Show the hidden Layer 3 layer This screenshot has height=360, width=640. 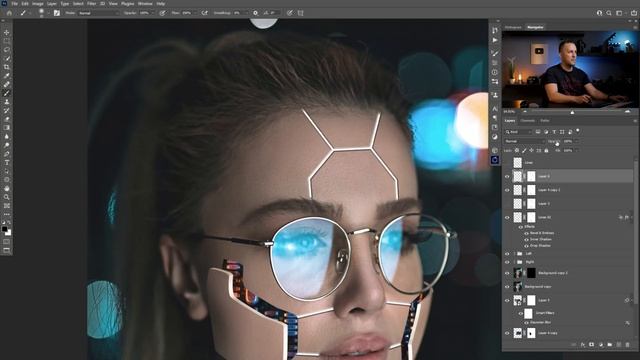[507, 204]
